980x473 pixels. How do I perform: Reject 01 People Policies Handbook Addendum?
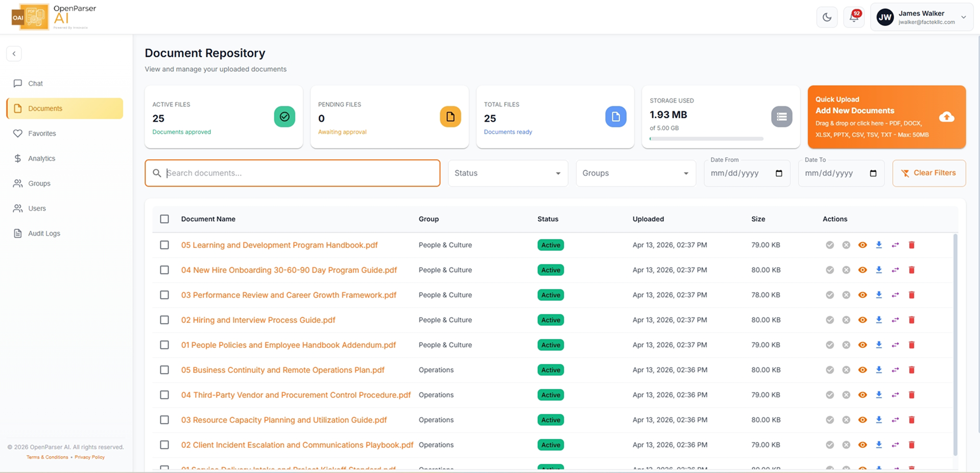point(846,345)
